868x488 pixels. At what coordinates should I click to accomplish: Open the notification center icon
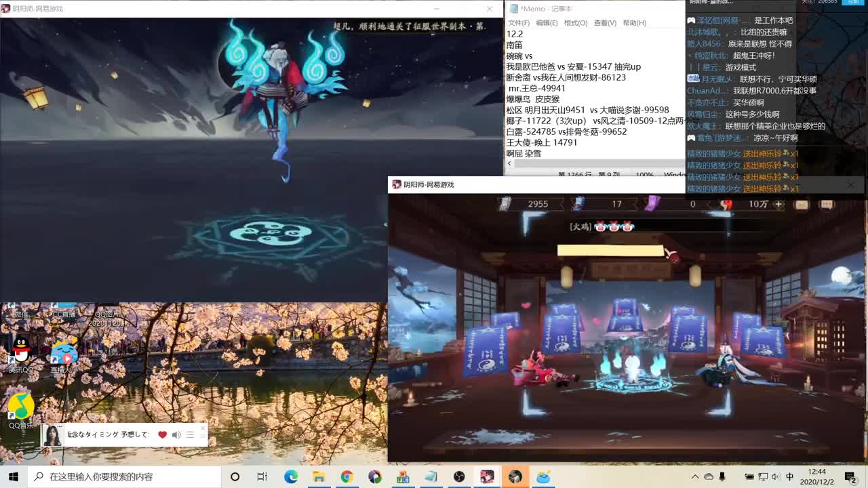pyautogui.click(x=850, y=476)
